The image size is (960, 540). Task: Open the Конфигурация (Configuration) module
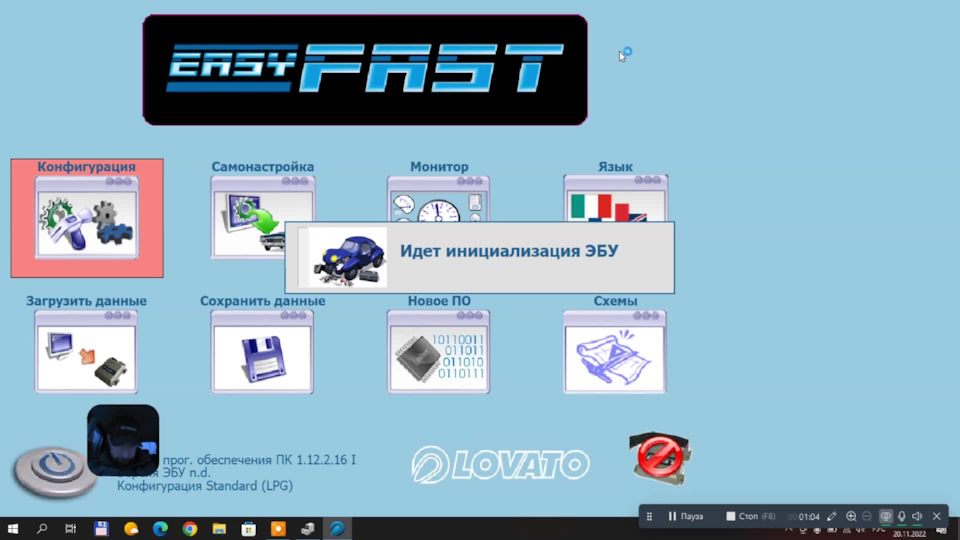click(x=86, y=217)
